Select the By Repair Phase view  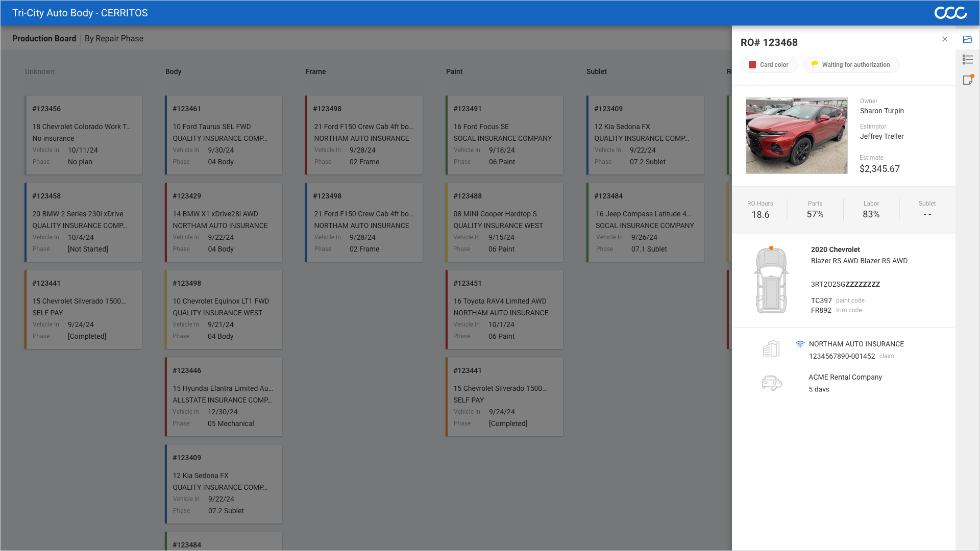[114, 38]
